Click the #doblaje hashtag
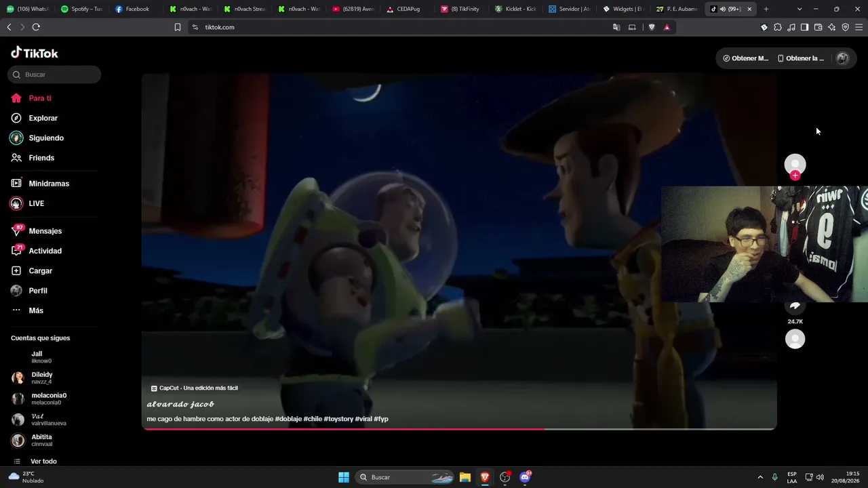 pos(288,419)
